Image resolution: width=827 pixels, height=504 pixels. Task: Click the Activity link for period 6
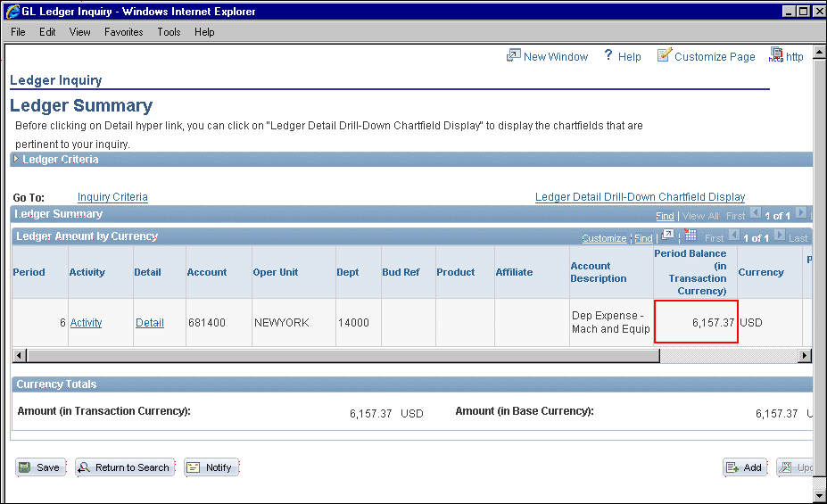click(86, 323)
